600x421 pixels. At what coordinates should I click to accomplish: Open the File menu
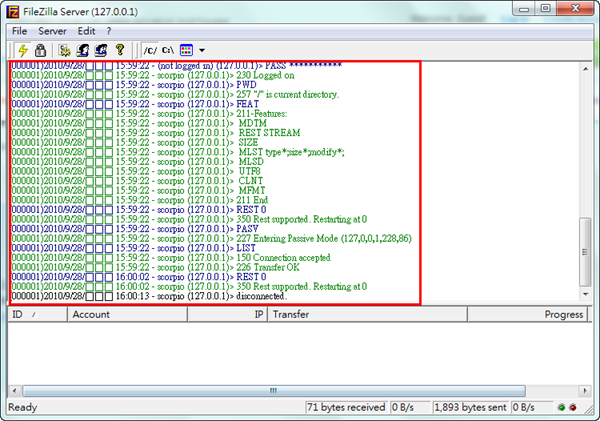pyautogui.click(x=20, y=31)
